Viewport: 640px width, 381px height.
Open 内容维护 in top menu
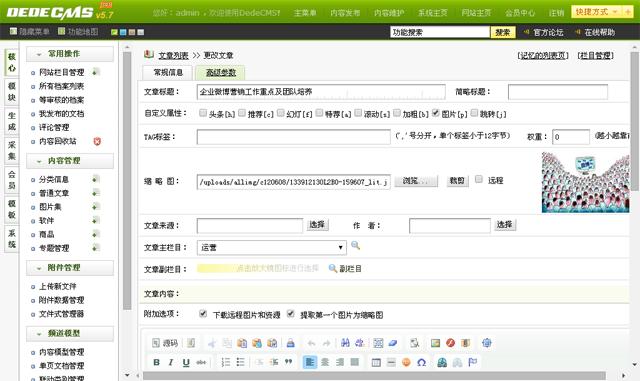(389, 13)
